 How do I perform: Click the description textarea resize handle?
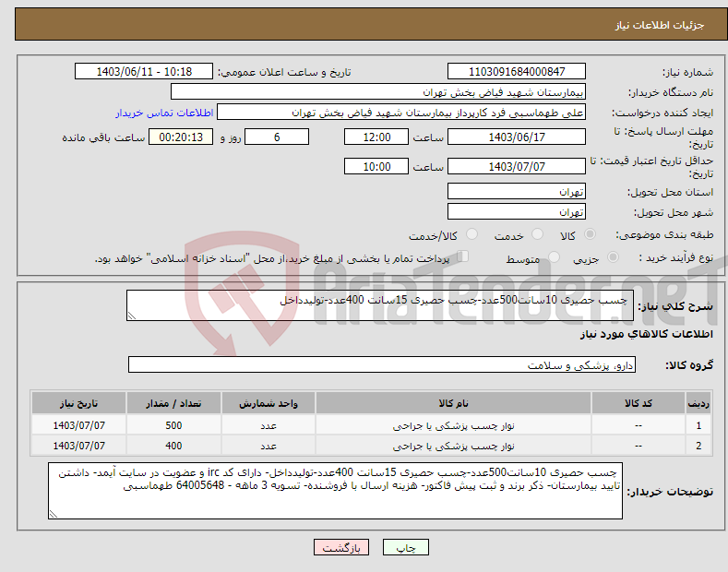(132, 316)
